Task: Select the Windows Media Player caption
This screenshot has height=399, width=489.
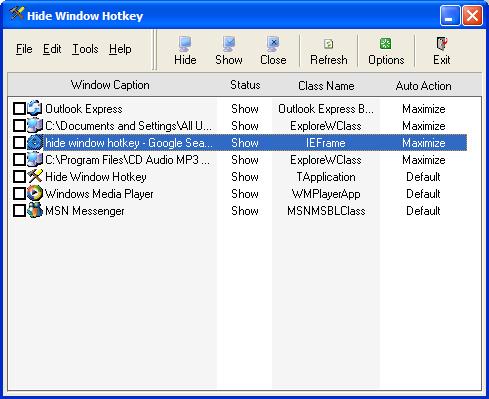Action: tap(99, 194)
